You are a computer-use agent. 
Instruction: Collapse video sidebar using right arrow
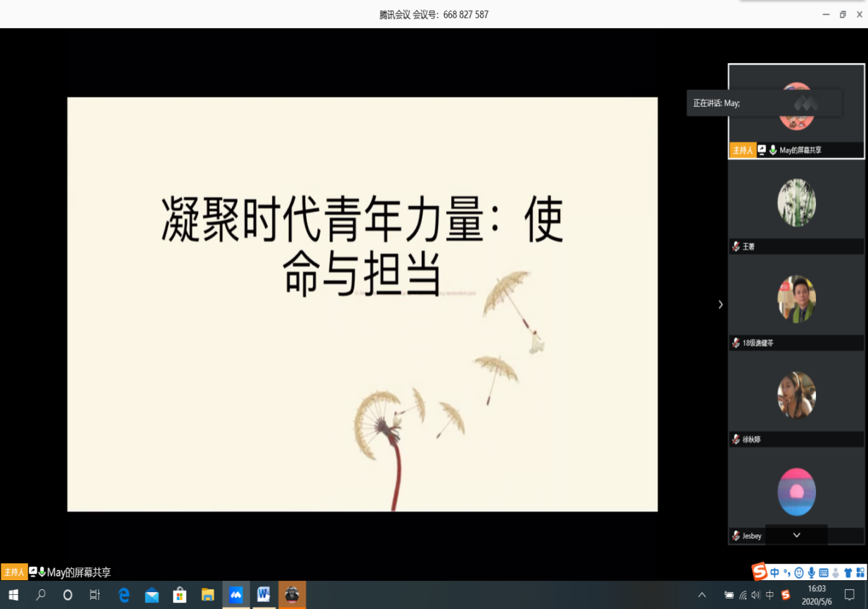(720, 304)
